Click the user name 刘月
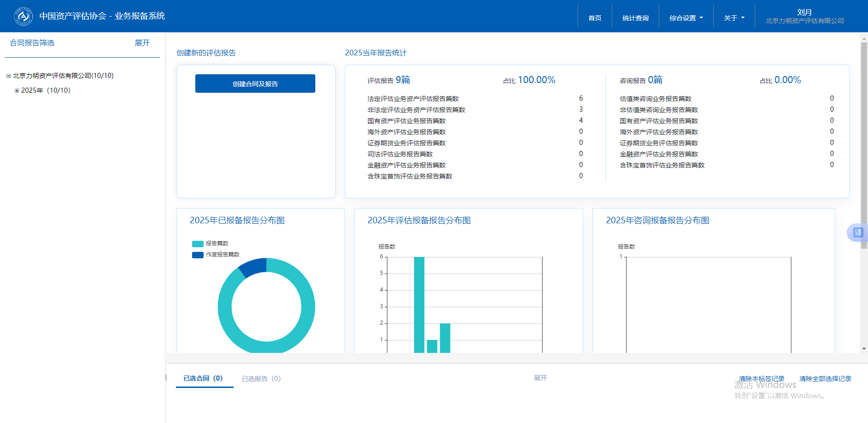 804,12
